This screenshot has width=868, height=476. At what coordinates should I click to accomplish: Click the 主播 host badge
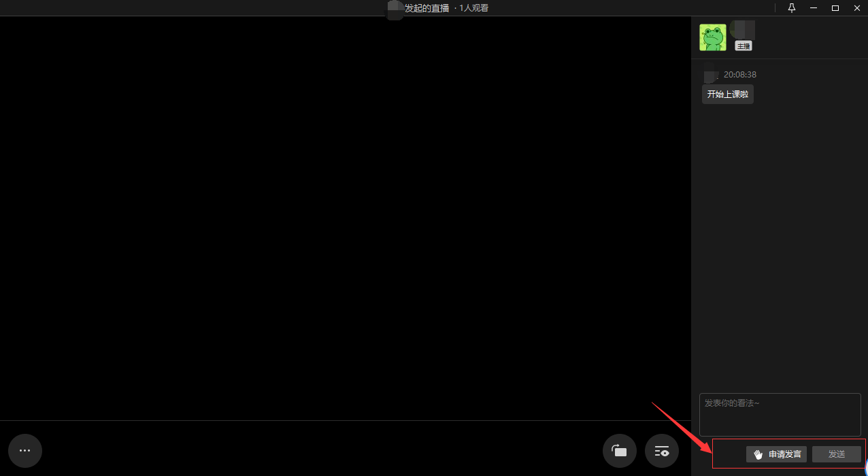(x=743, y=46)
